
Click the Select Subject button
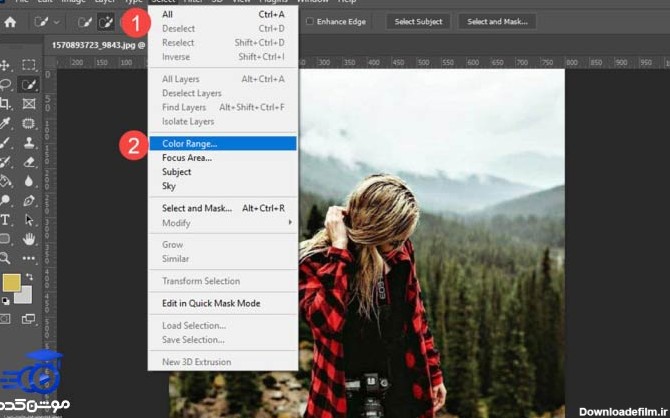click(x=418, y=22)
